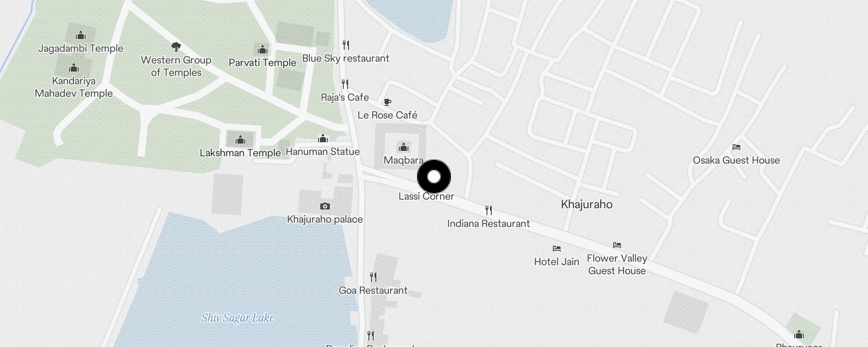This screenshot has width=868, height=347.
Task: Click the Osaka Guest House bed icon
Action: (x=736, y=147)
